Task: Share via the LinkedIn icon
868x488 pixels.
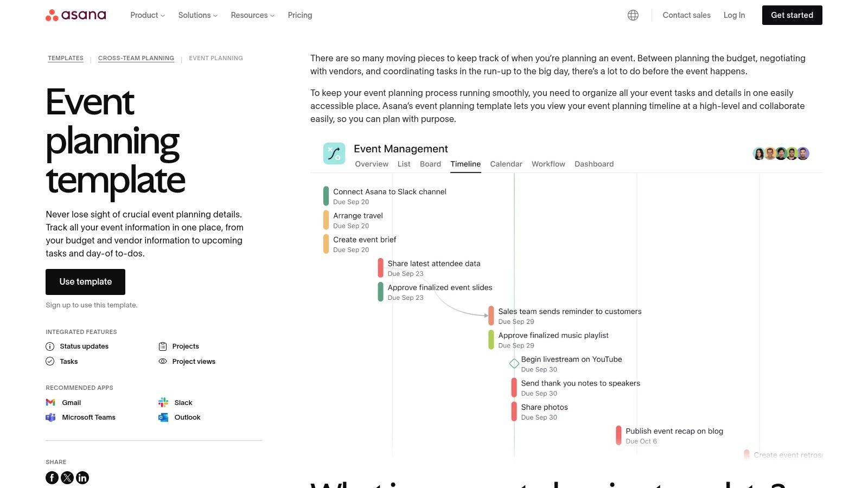Action: tap(82, 478)
